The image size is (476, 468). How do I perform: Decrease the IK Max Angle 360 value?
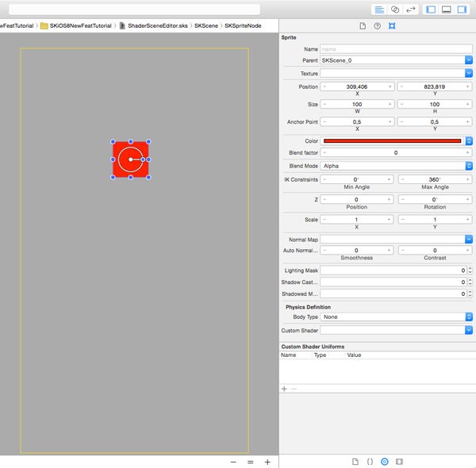[402, 180]
